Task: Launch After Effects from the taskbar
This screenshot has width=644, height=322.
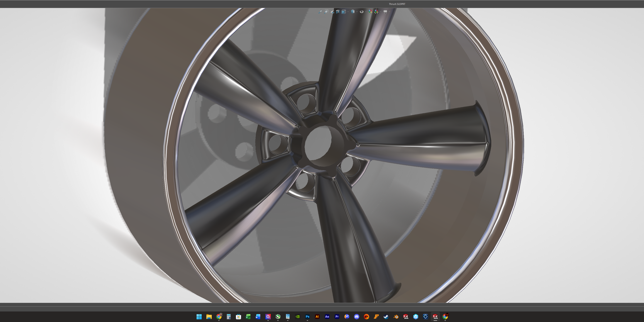Action: 327,317
